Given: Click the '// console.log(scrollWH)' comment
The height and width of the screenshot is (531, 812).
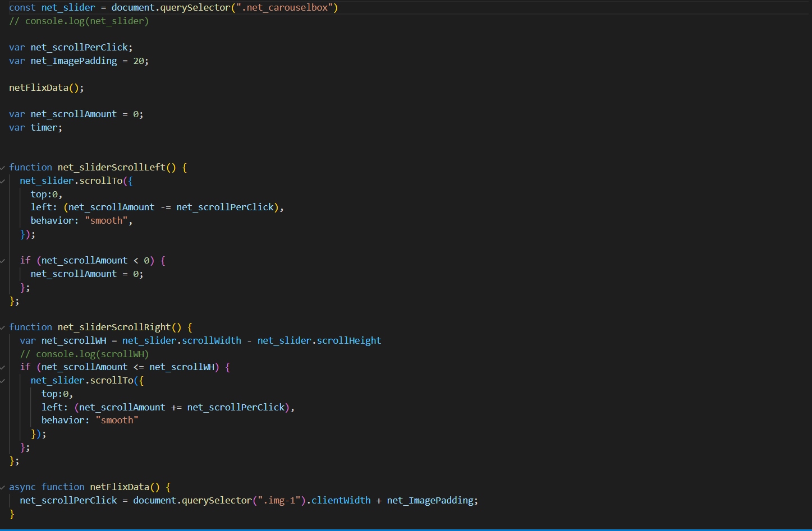Looking at the screenshot, I should pos(85,354).
